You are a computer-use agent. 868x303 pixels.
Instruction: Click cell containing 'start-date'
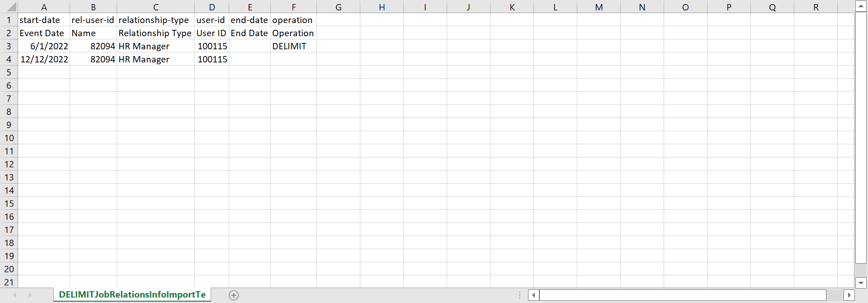[44, 20]
